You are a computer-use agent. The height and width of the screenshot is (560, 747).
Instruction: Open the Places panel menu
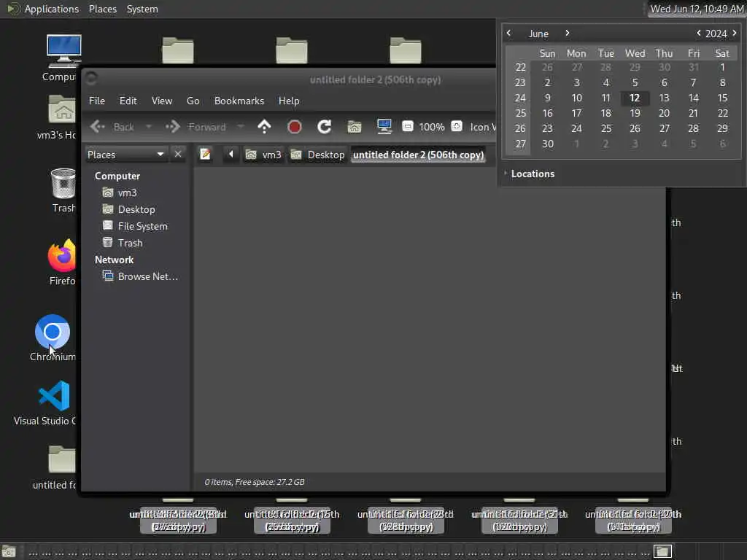point(102,9)
